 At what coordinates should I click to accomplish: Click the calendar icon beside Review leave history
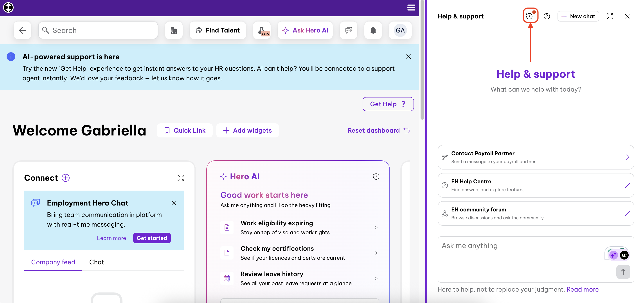[x=227, y=278]
